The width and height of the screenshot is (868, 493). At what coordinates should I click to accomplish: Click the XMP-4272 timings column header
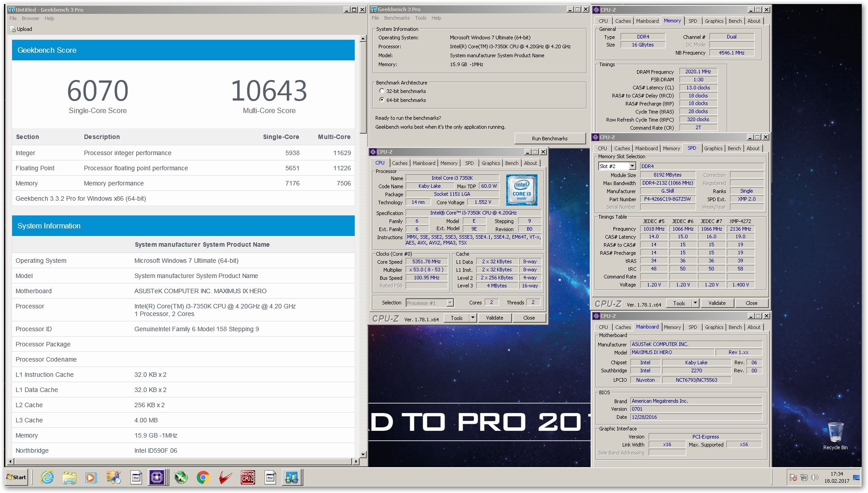[x=740, y=221]
